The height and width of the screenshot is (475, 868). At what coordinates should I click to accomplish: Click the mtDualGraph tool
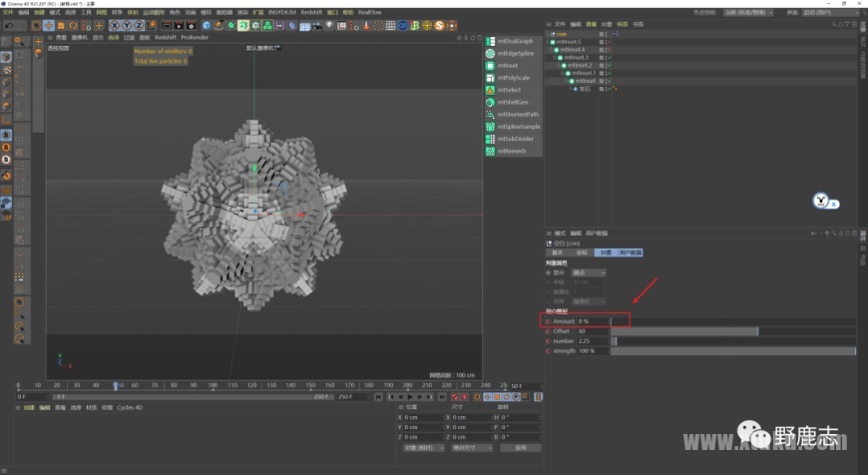click(513, 41)
